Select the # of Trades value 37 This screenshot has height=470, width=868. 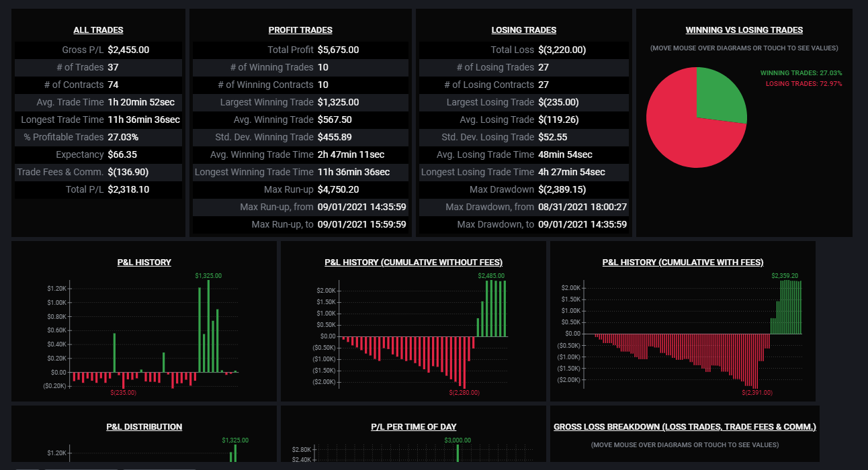pos(113,67)
